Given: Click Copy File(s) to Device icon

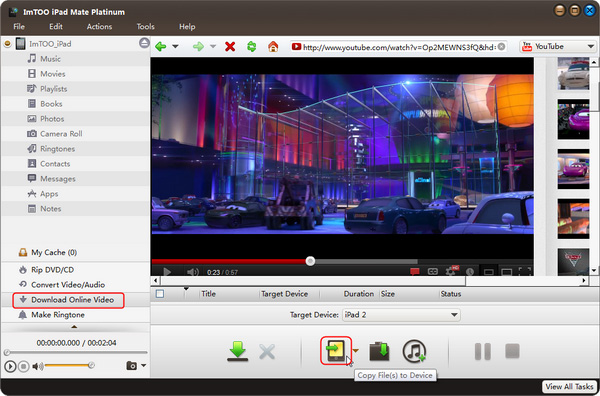Looking at the screenshot, I should (336, 351).
